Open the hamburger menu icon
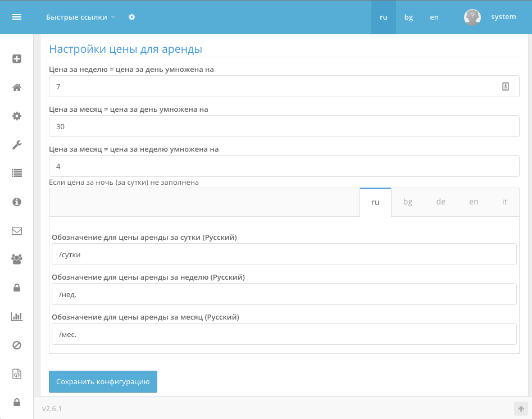Screen dimensions: 532x419 [x=17, y=17]
